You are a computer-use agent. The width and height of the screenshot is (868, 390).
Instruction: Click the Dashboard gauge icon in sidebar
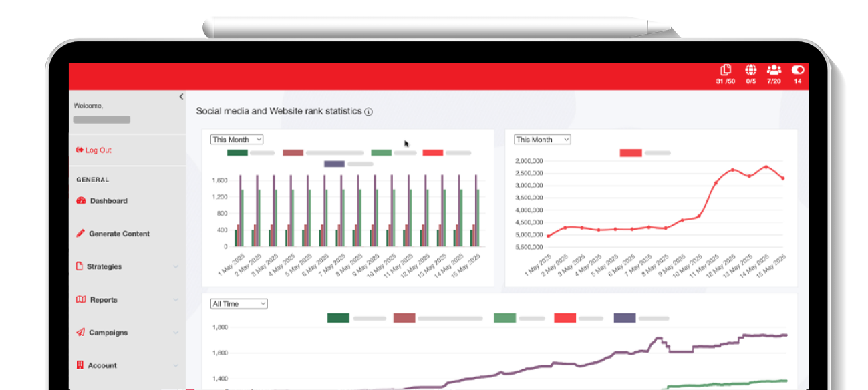coord(82,201)
